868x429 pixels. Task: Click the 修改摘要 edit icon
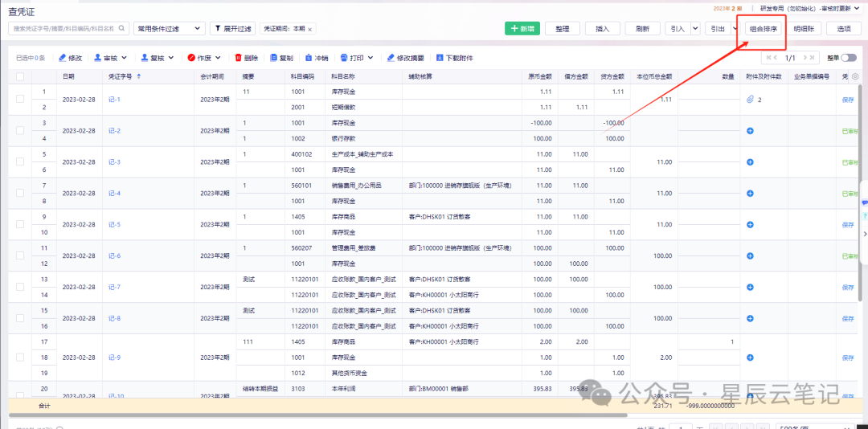pyautogui.click(x=391, y=58)
